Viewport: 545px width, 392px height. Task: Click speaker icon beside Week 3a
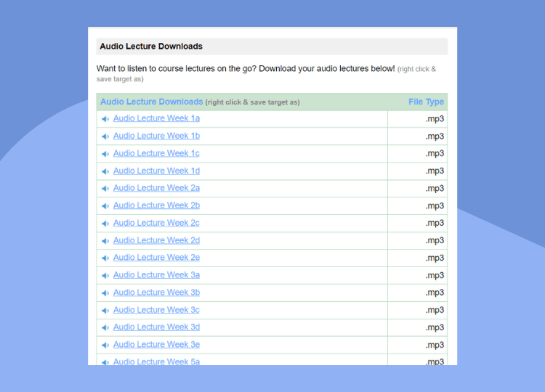[105, 276]
